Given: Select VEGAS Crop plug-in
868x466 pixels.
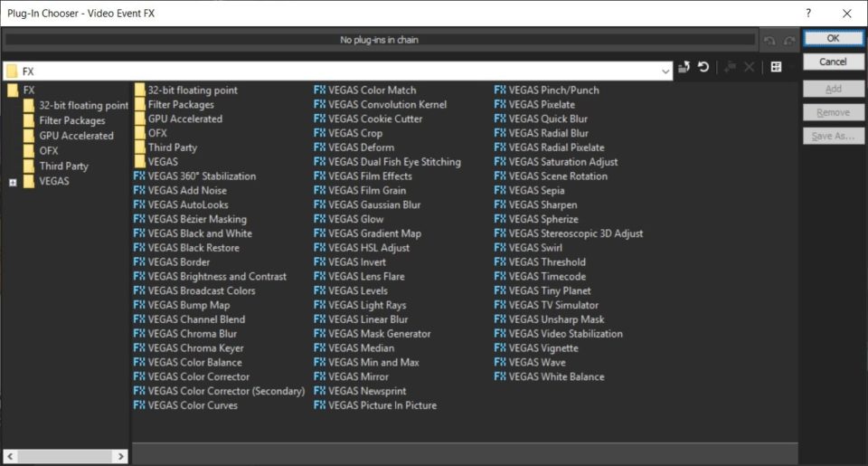Looking at the screenshot, I should [x=348, y=134].
